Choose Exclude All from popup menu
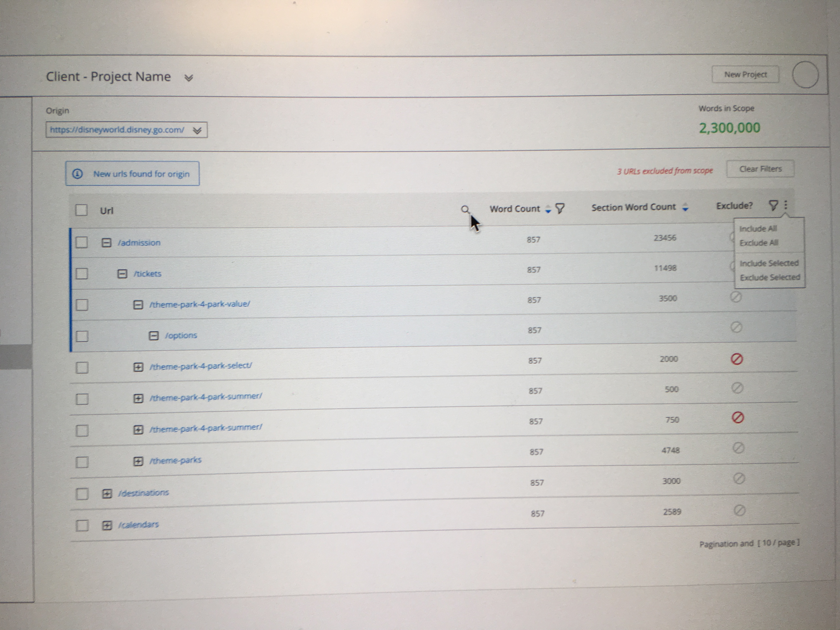This screenshot has height=630, width=840. [x=759, y=243]
